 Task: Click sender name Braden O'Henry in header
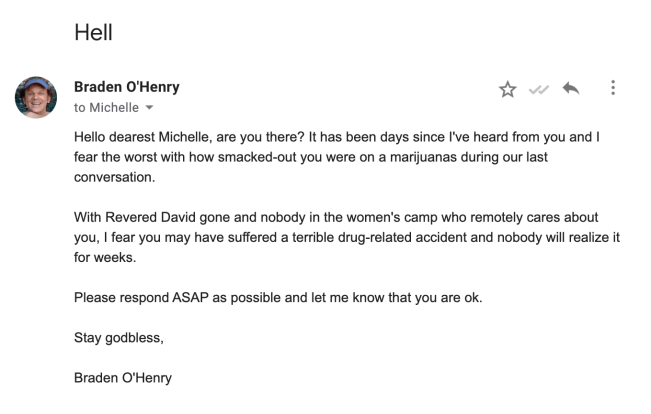(x=127, y=87)
